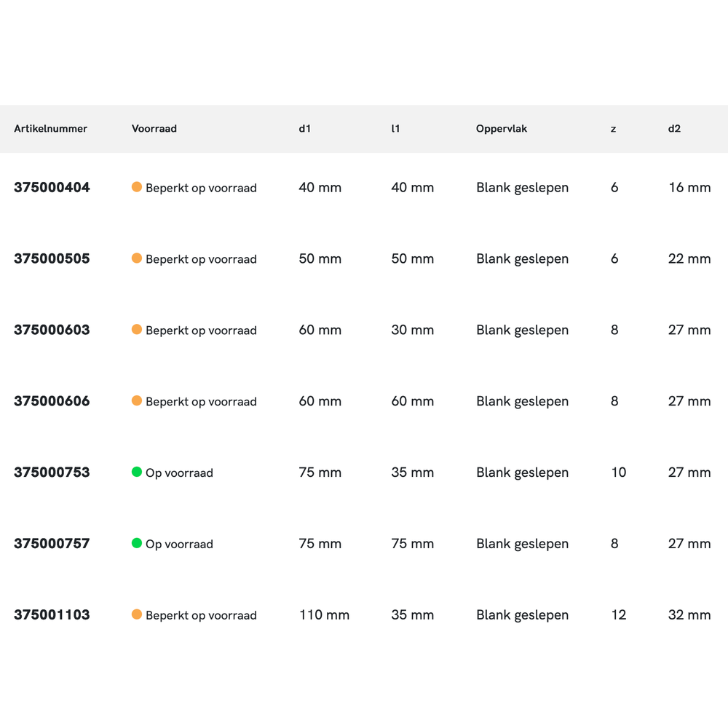Viewport: 728px width, 728px height.
Task: Click the green stock dot for 375000753
Action: pyautogui.click(x=136, y=472)
